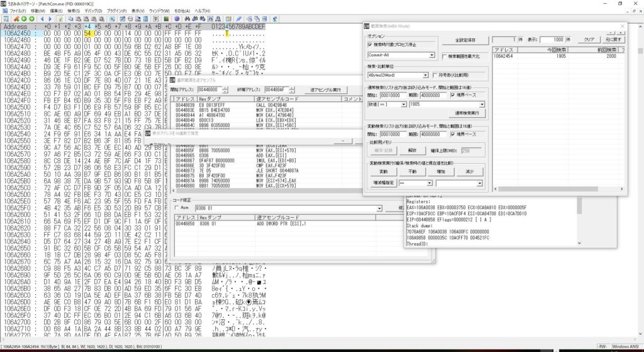Image resolution: width=644 pixels, height=352 pixels.
Task: Click the first binoculars search icon
Action: pyautogui.click(x=187, y=19)
